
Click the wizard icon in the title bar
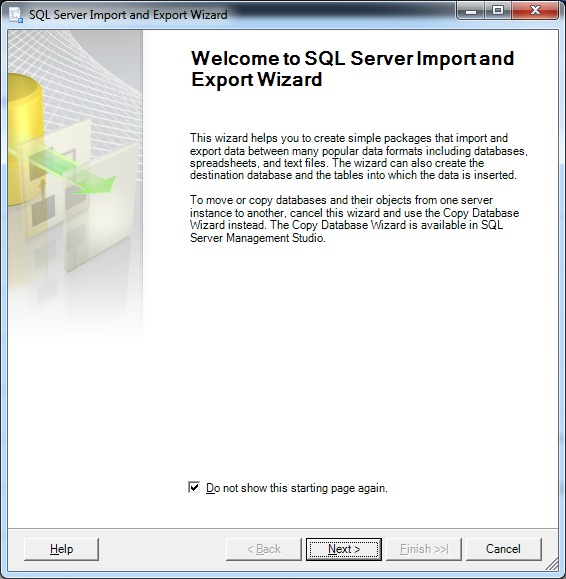(x=16, y=15)
